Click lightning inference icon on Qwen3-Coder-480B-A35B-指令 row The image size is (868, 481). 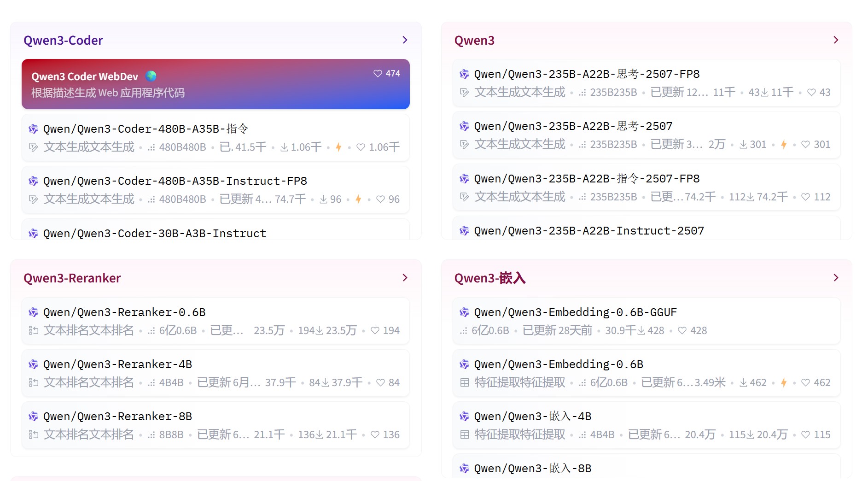click(338, 147)
